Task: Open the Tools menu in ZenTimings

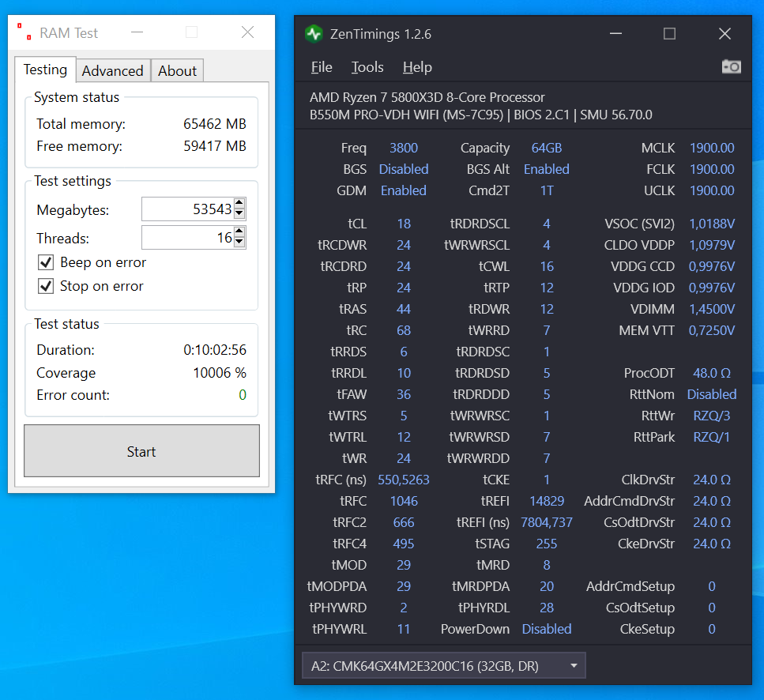Action: [x=367, y=67]
